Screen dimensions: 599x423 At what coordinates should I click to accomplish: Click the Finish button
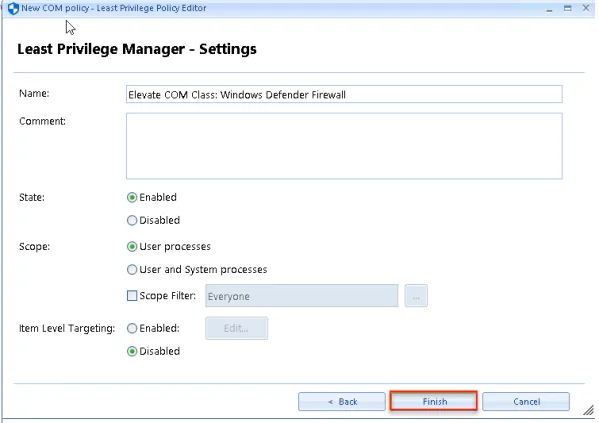coord(434,402)
